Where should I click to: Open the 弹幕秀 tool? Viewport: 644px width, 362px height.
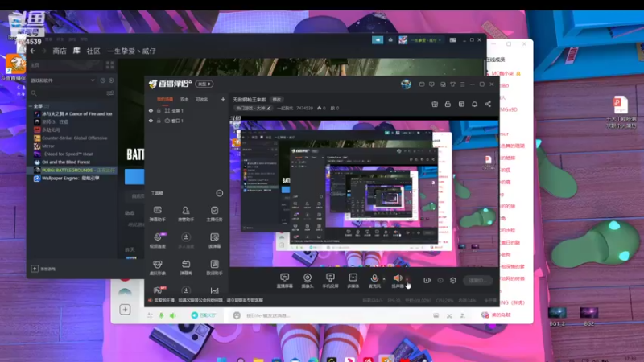pos(186,267)
